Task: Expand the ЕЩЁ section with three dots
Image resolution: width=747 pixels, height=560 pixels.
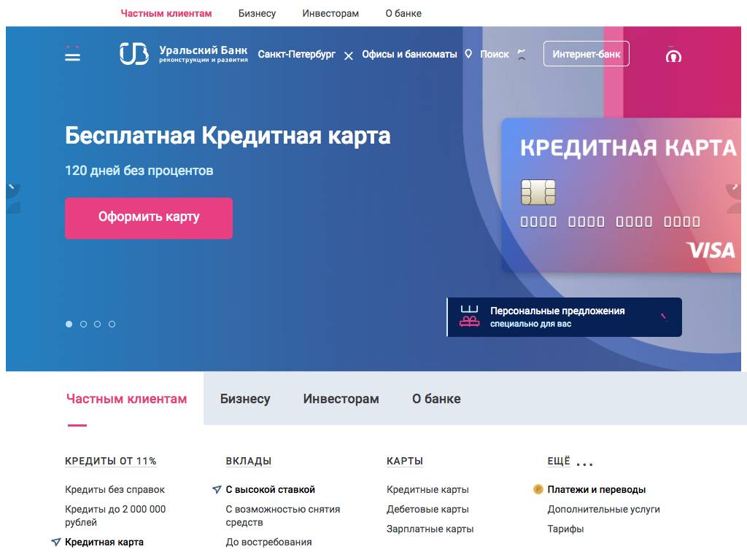Action: [x=584, y=462]
